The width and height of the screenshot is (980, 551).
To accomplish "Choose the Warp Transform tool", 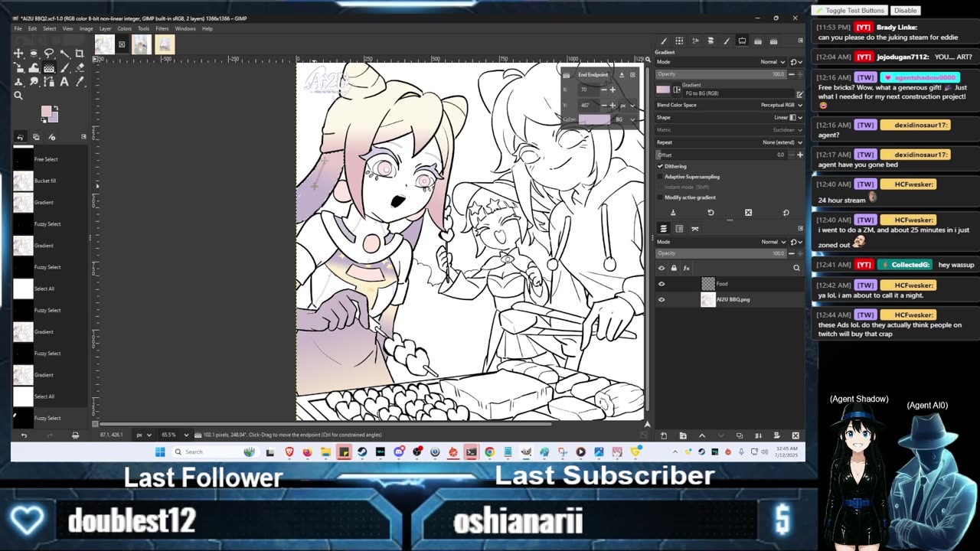I will click(34, 67).
